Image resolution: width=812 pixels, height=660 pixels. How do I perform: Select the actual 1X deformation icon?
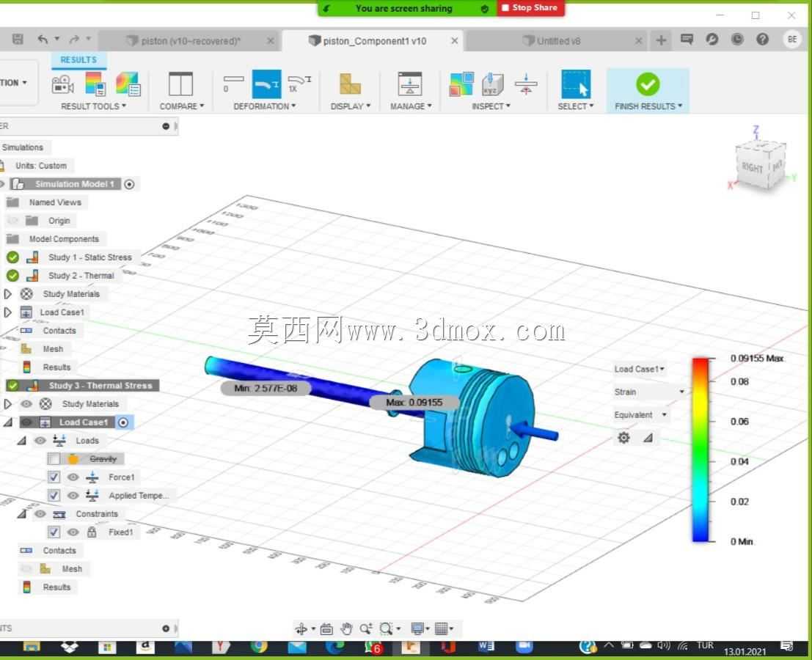tap(299, 84)
